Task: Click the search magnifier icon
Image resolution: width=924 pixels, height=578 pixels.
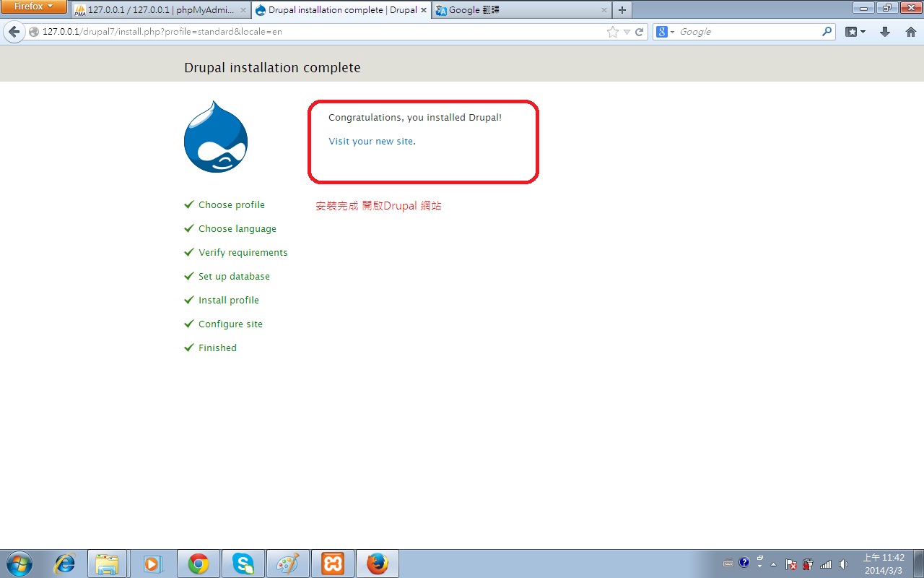Action: click(x=827, y=32)
